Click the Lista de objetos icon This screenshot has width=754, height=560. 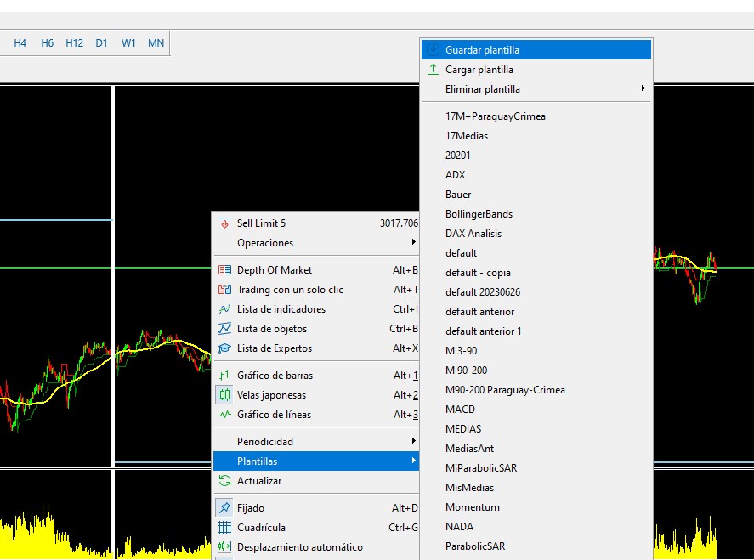224,329
